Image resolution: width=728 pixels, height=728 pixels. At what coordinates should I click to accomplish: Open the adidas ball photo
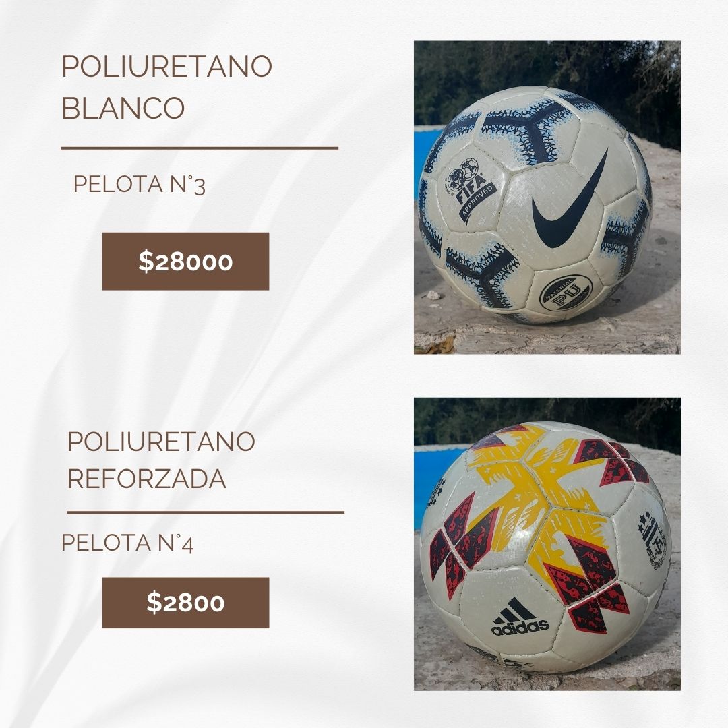pyautogui.click(x=547, y=544)
